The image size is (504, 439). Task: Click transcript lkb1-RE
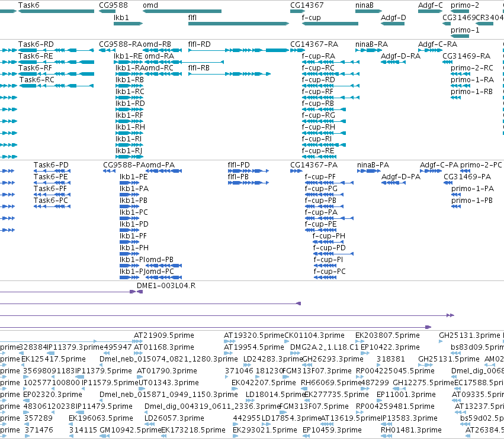click(x=129, y=62)
